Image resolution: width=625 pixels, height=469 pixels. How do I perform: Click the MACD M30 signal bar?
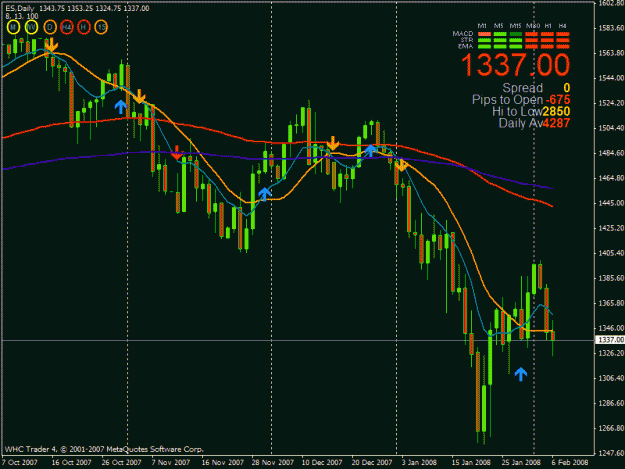click(x=531, y=34)
